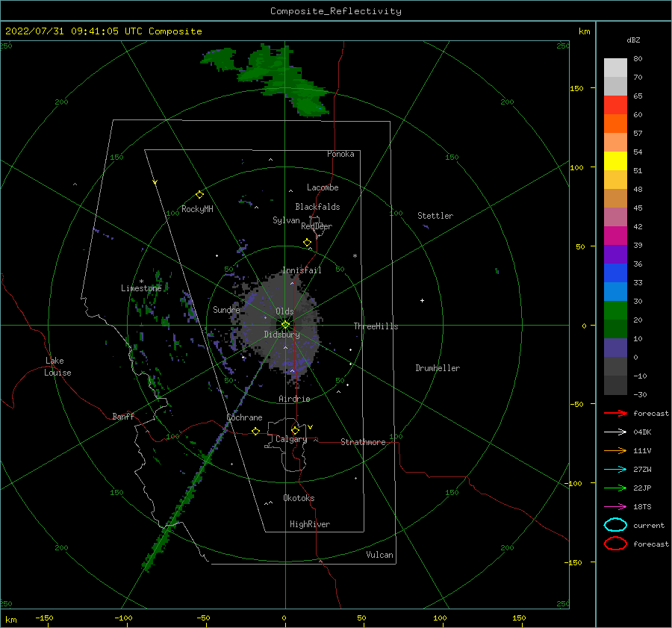The image size is (672, 628).
Task: Select the Lacombe label
Action: click(x=323, y=187)
